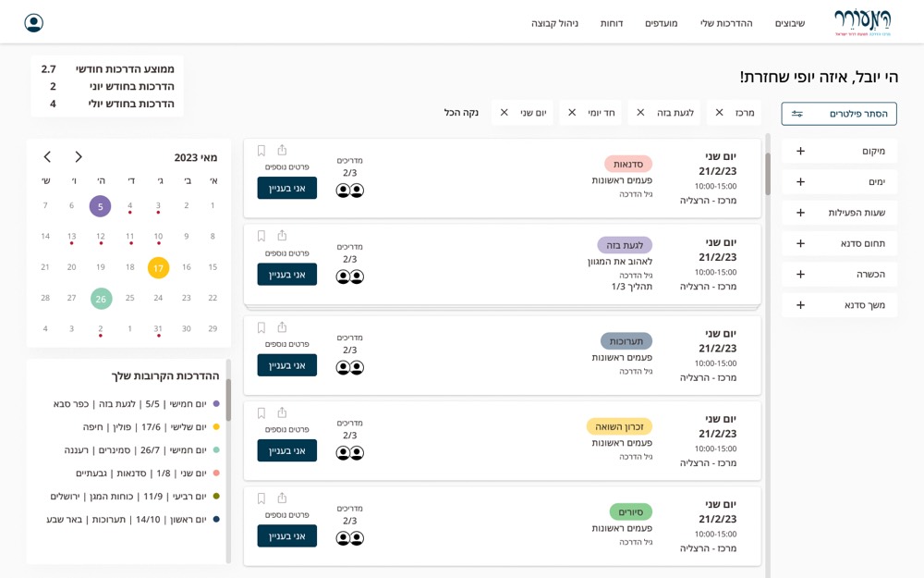Expand the ימים filter section
Viewport: 924px width, 578px height.
coord(839,181)
